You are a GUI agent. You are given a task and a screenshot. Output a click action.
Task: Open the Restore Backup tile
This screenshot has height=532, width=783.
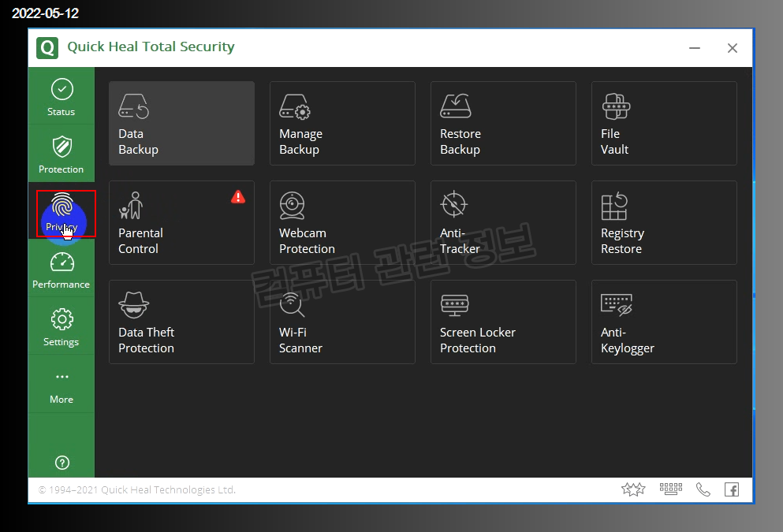(x=503, y=123)
